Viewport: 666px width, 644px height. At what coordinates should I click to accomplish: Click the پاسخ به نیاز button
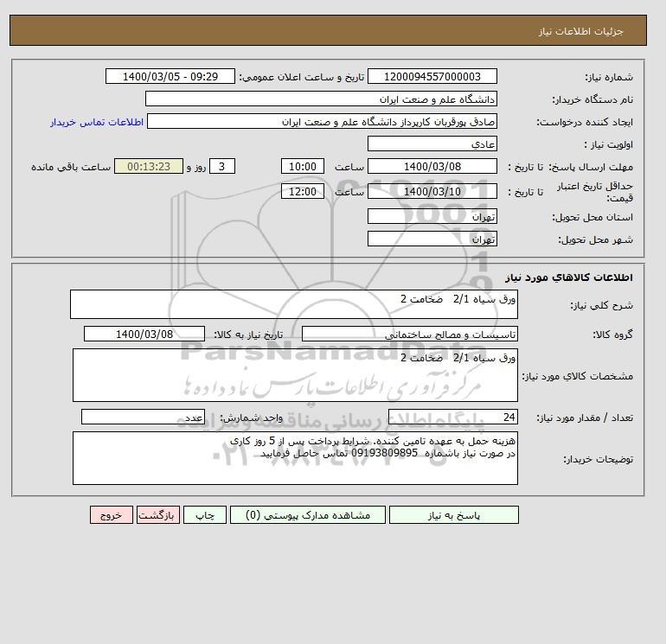click(x=453, y=515)
